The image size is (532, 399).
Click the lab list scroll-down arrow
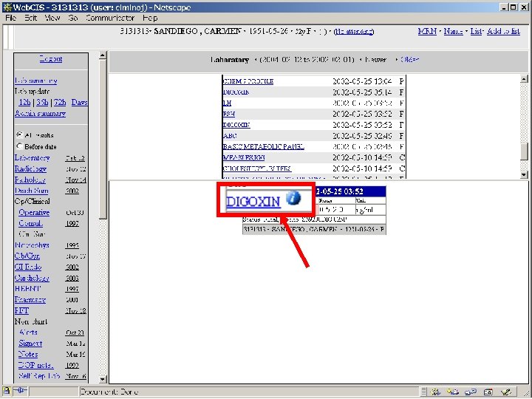[524, 174]
